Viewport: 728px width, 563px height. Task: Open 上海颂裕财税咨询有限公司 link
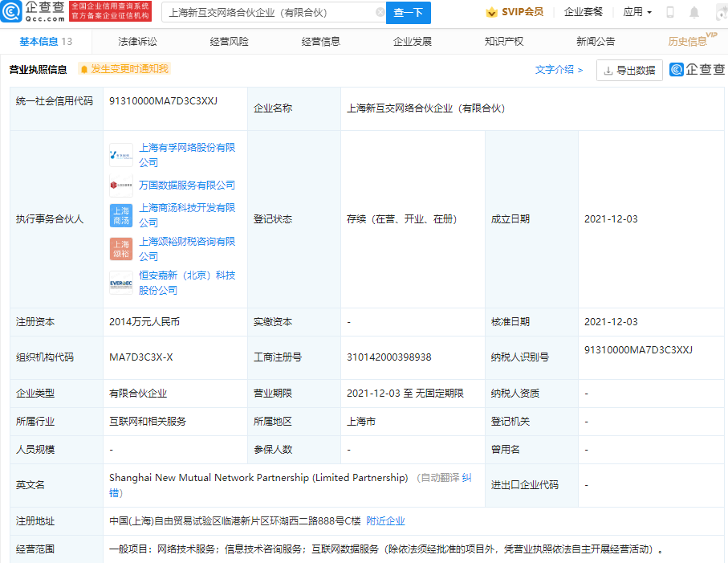187,249
